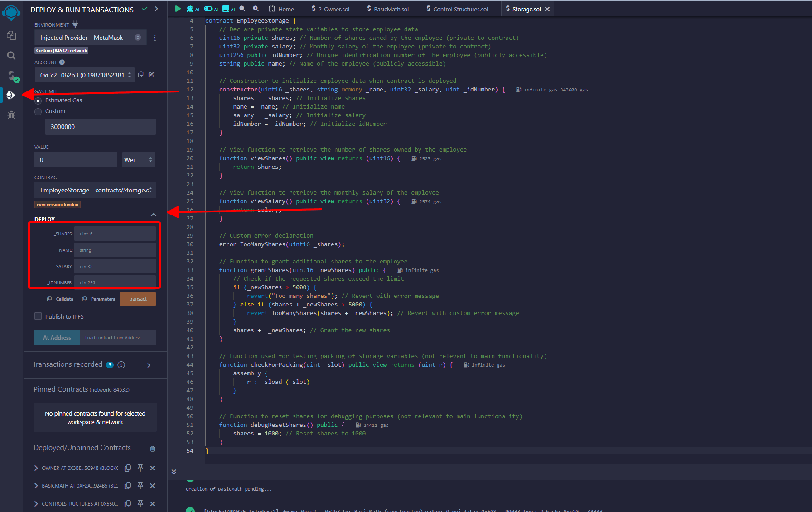
Task: Copy the account address
Action: (x=141, y=75)
